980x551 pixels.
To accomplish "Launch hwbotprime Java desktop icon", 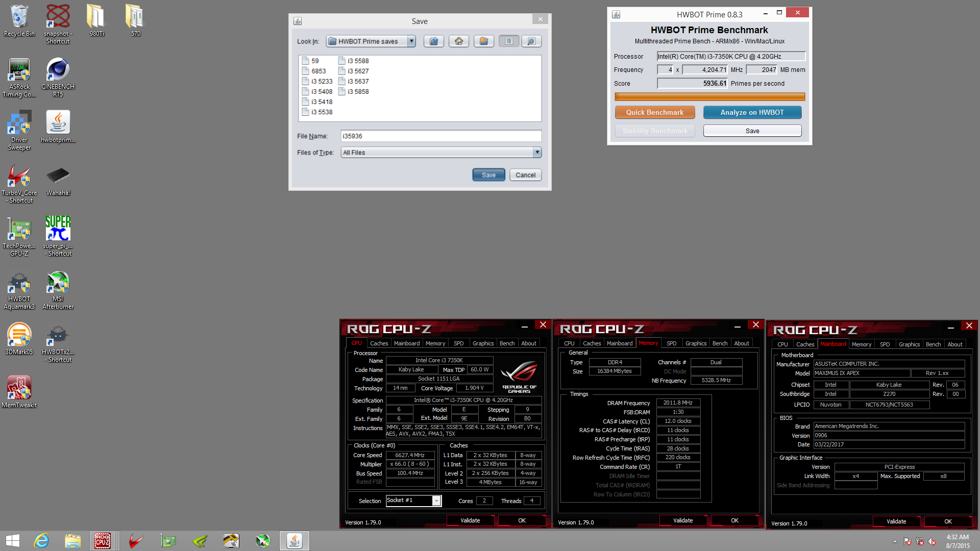I will click(x=58, y=127).
